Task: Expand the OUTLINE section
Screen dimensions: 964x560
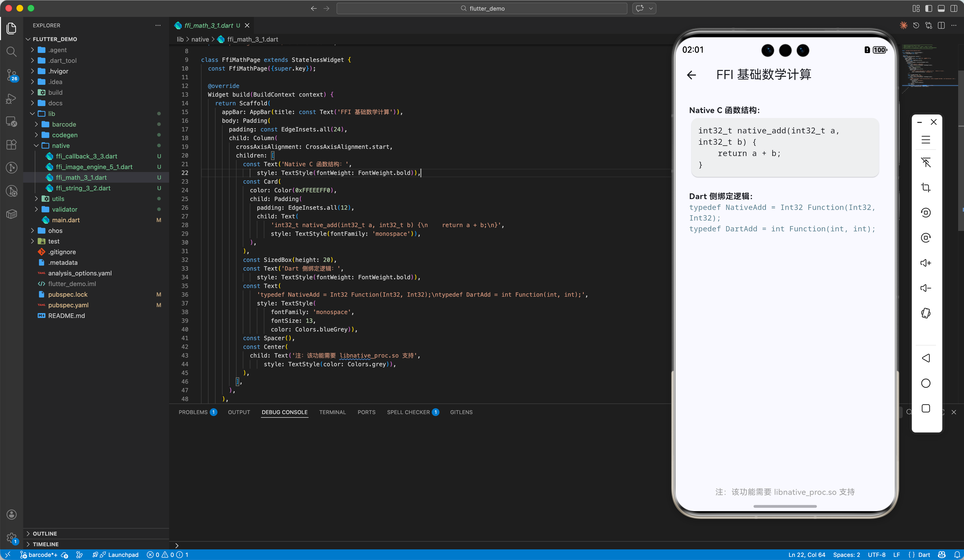Action: click(45, 534)
